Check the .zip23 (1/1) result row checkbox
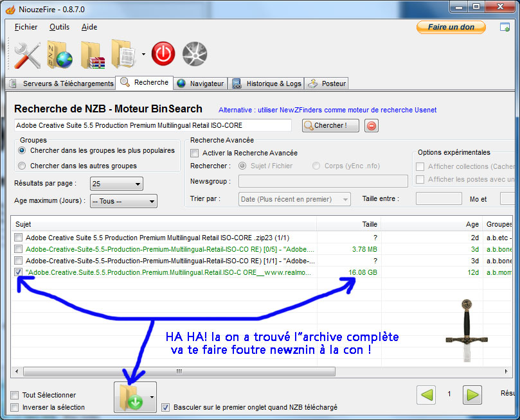Screen dimensions: 520x420 point(18,238)
